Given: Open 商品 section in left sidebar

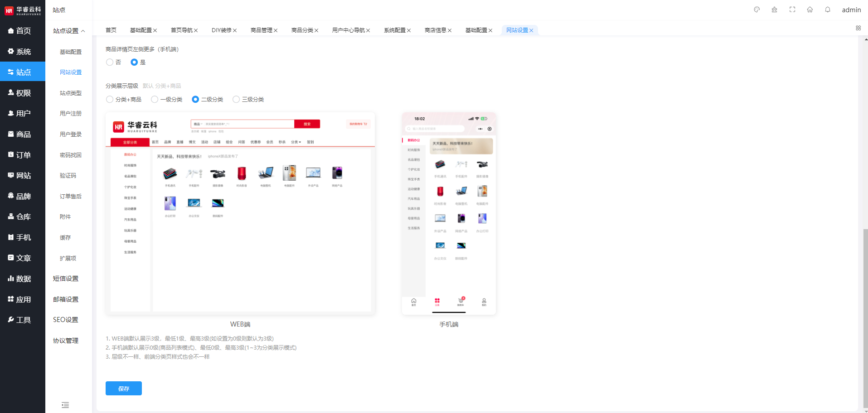Looking at the screenshot, I should tap(23, 134).
